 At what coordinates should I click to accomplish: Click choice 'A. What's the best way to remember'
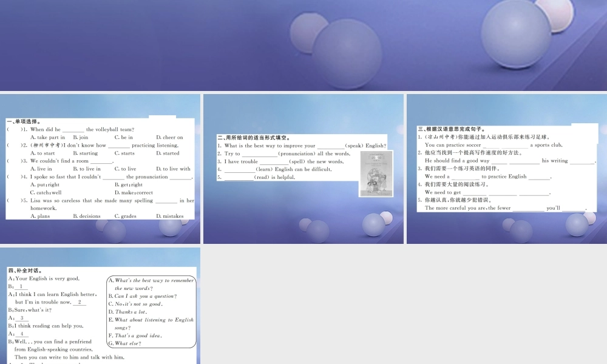(x=151, y=285)
